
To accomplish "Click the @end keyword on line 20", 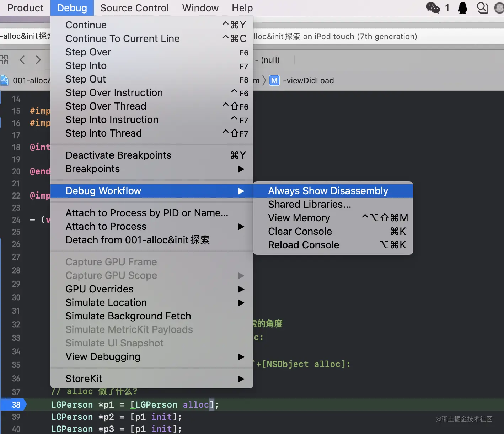I will (x=40, y=171).
